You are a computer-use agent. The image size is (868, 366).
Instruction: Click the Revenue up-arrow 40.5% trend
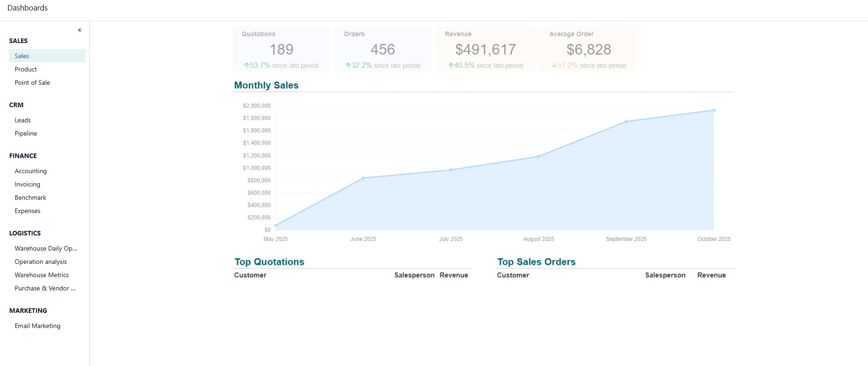[x=461, y=66]
